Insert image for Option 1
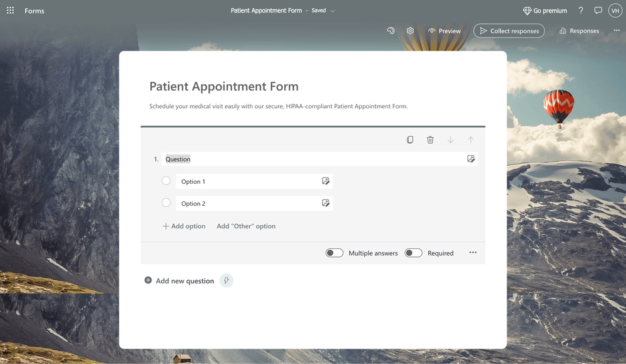Viewport: 626px width, 364px height. (x=326, y=180)
